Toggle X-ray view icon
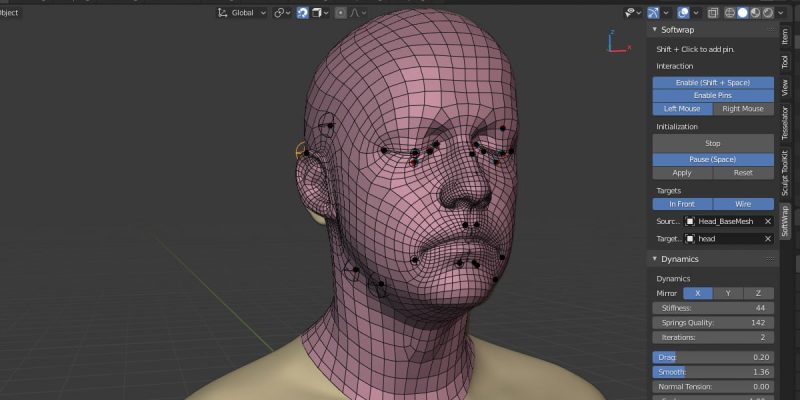 coord(713,13)
